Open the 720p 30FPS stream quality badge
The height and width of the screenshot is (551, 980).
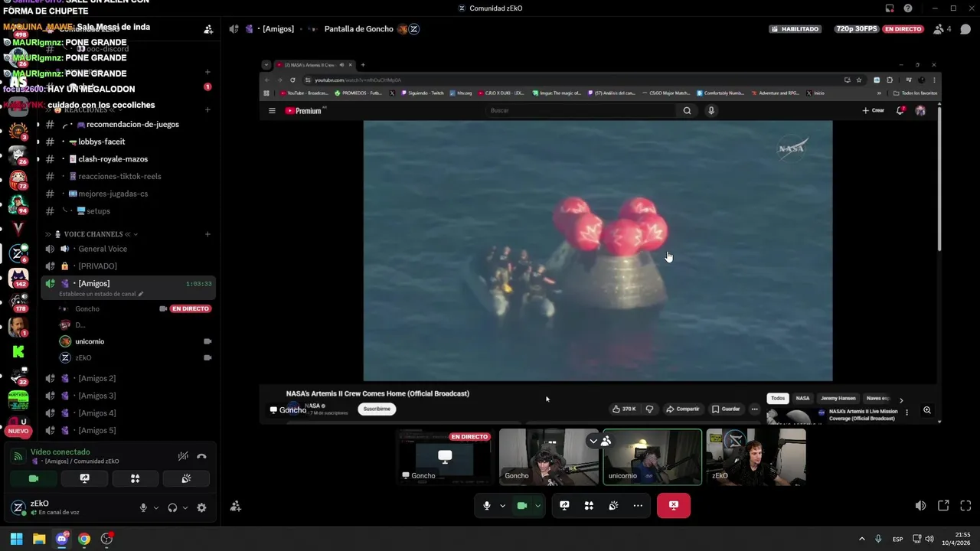[857, 29]
